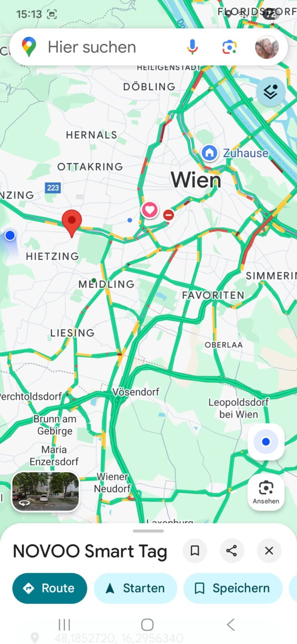
Task: Share the NOVOO Smart Tag location
Action: tap(232, 550)
